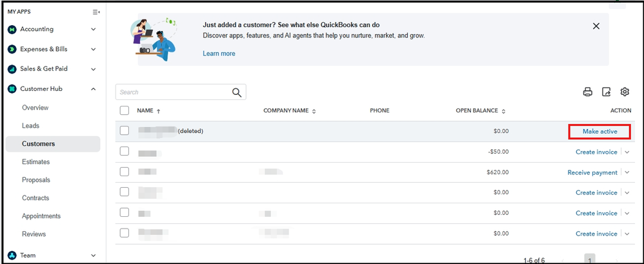Collapse the My Apps sidebar menu icon

(x=96, y=12)
